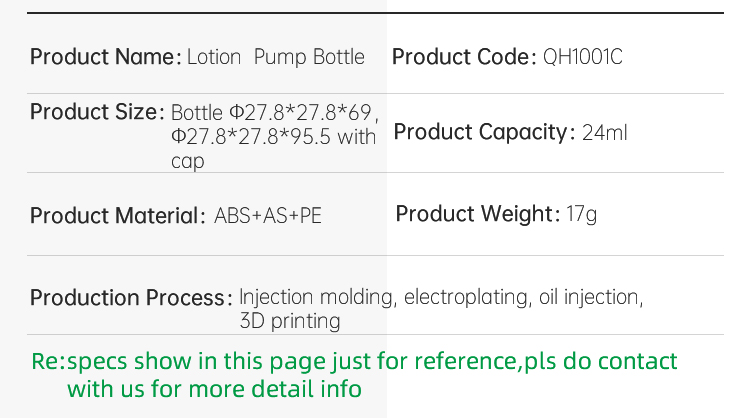
Task: Select the 24ml capacity value
Action: click(x=604, y=132)
